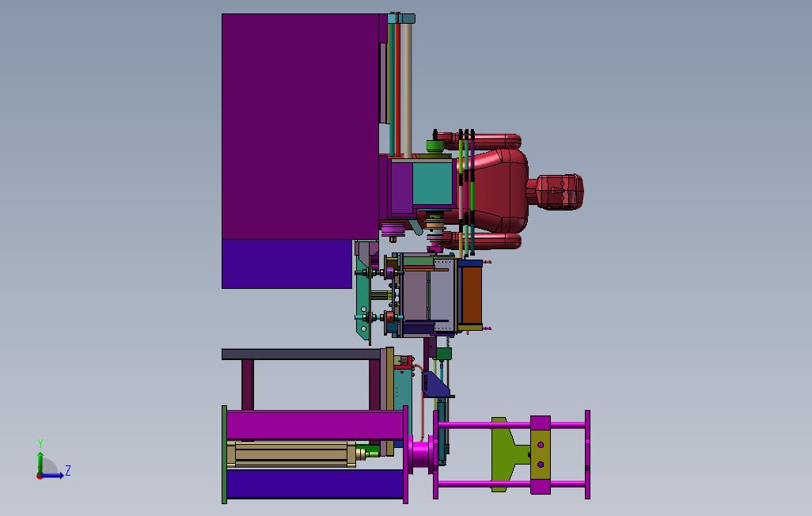Select the beige vertical rod at the top
812x516 pixels.
408,89
